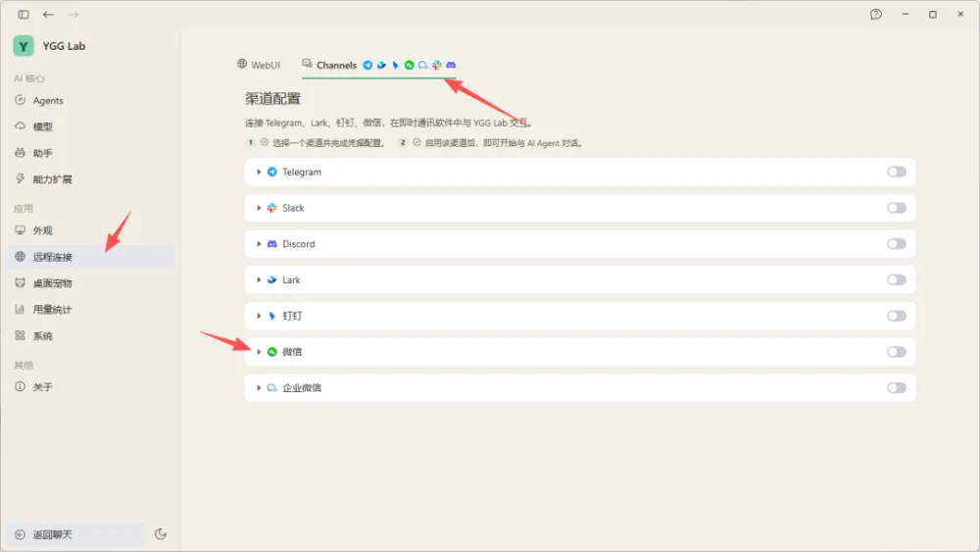Click the 渠道配置 heading
Image resolution: width=980 pixels, height=552 pixels.
272,98
